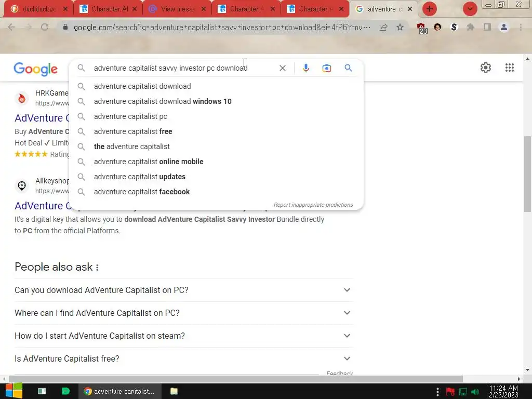532x399 pixels.
Task: Select suggestion 'adventure capitalist online mobile'
Action: (x=216, y=162)
